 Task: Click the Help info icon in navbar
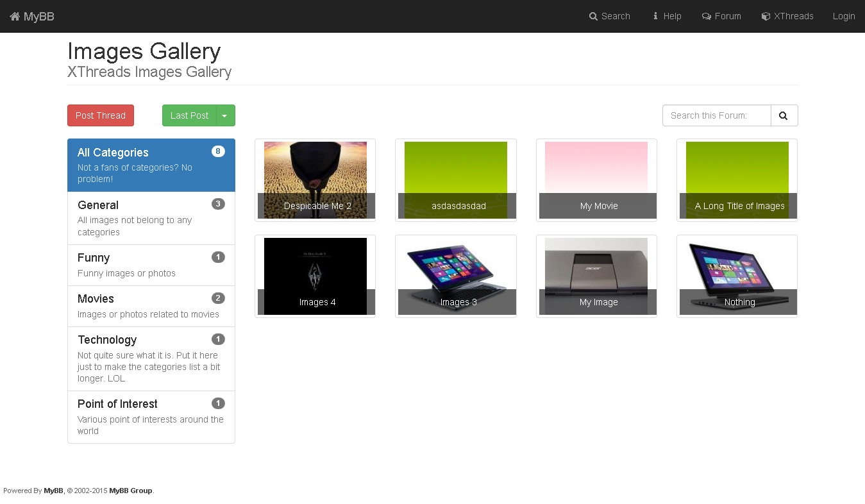click(655, 17)
